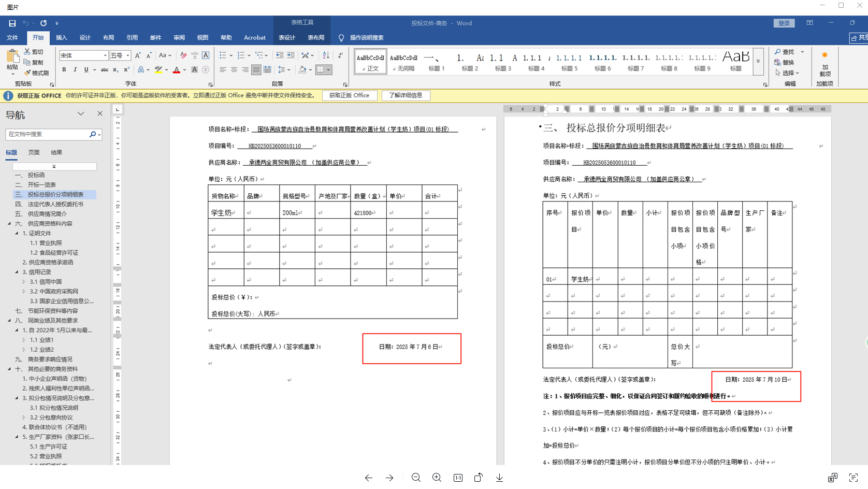This screenshot has height=489, width=868.
Task: Align the paragraph to the left
Action: pos(223,69)
